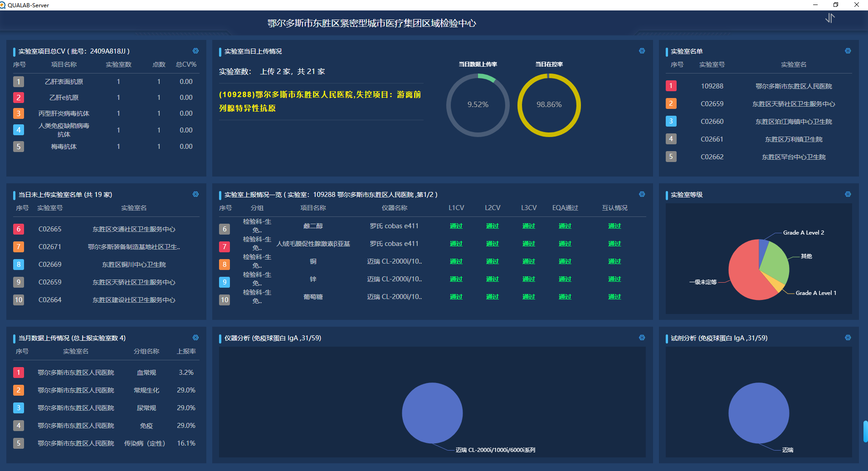The height and width of the screenshot is (471, 868).
Task: Open settings gear of 实验室项目总CV panel
Action: pyautogui.click(x=195, y=51)
